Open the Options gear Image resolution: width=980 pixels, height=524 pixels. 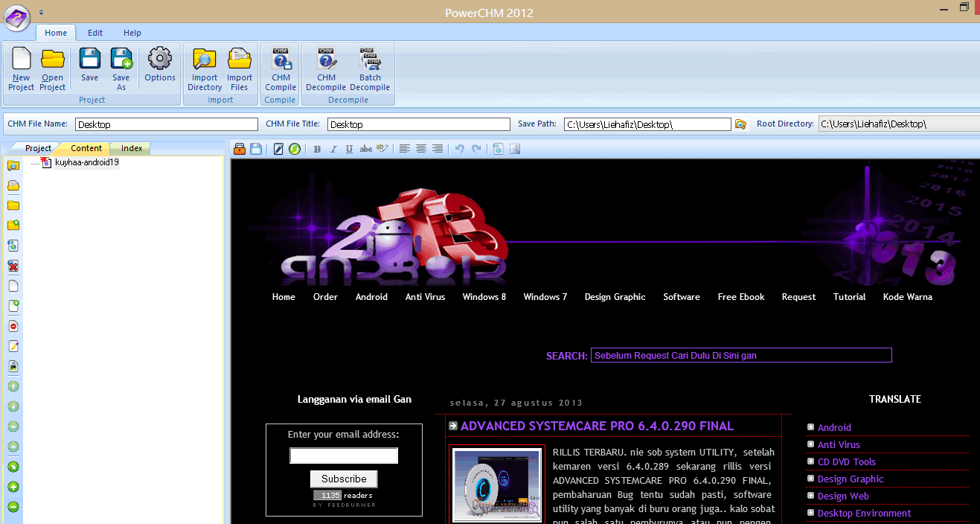[x=159, y=59]
